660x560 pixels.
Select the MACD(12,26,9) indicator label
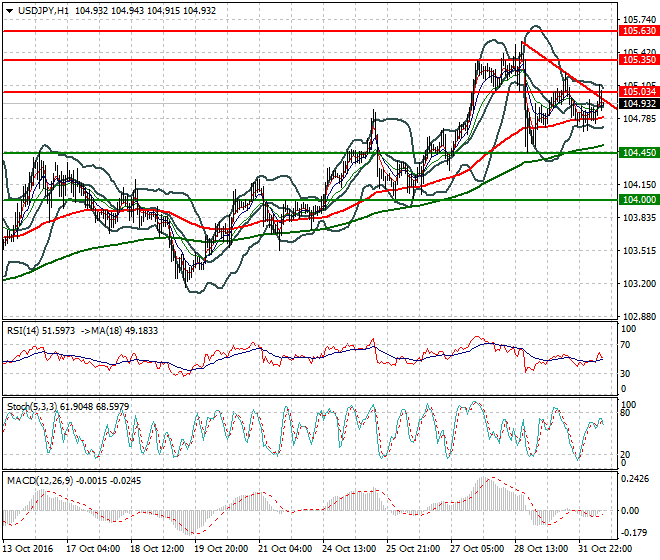tap(40, 481)
